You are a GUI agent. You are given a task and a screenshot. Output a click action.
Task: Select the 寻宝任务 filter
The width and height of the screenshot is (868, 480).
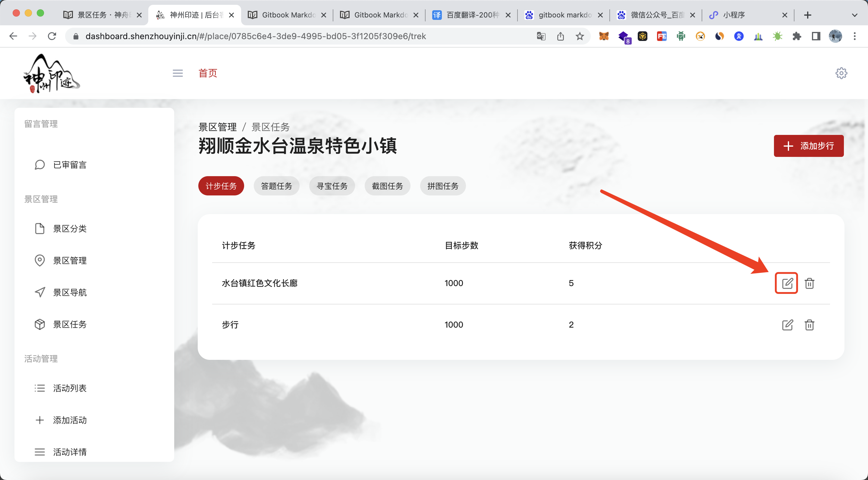[332, 185]
